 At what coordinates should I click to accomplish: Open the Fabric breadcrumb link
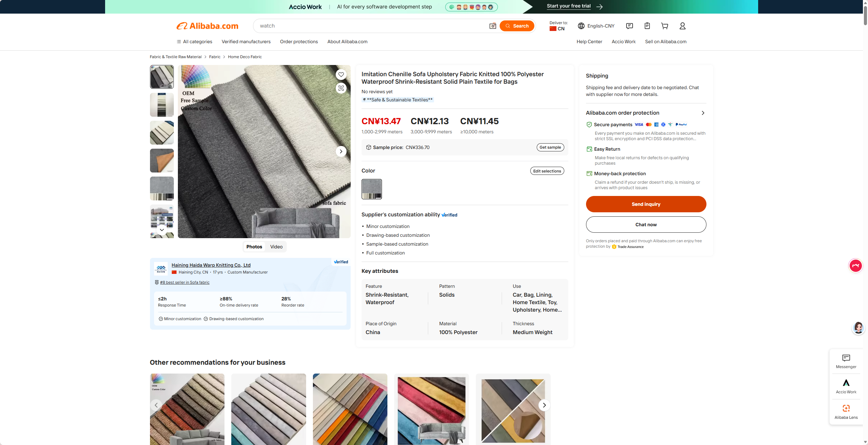tap(215, 57)
